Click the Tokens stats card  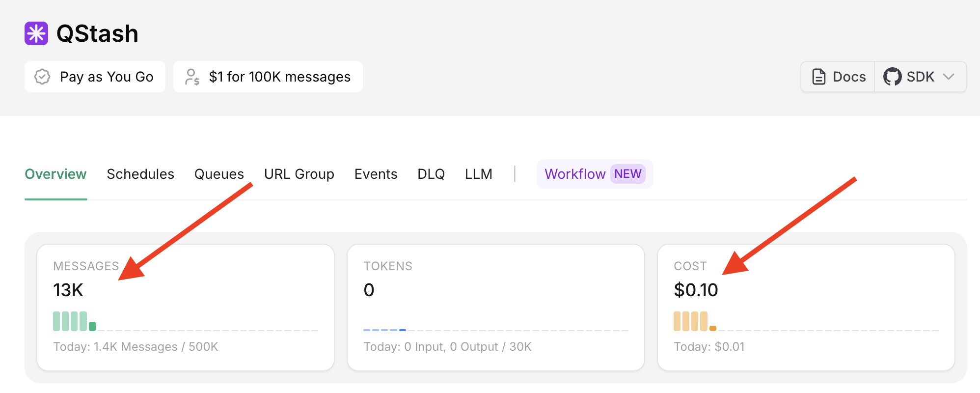tap(496, 308)
